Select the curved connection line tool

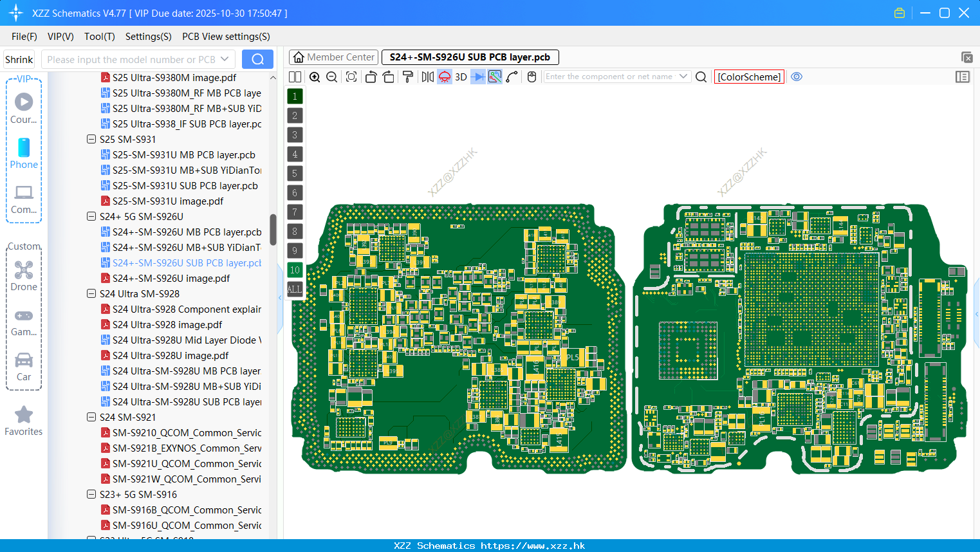click(512, 77)
